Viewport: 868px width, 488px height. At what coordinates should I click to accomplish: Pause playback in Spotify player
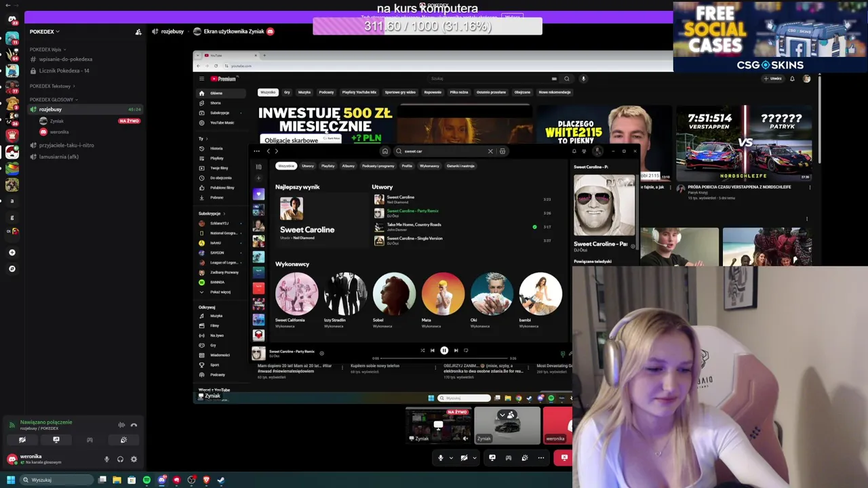444,350
